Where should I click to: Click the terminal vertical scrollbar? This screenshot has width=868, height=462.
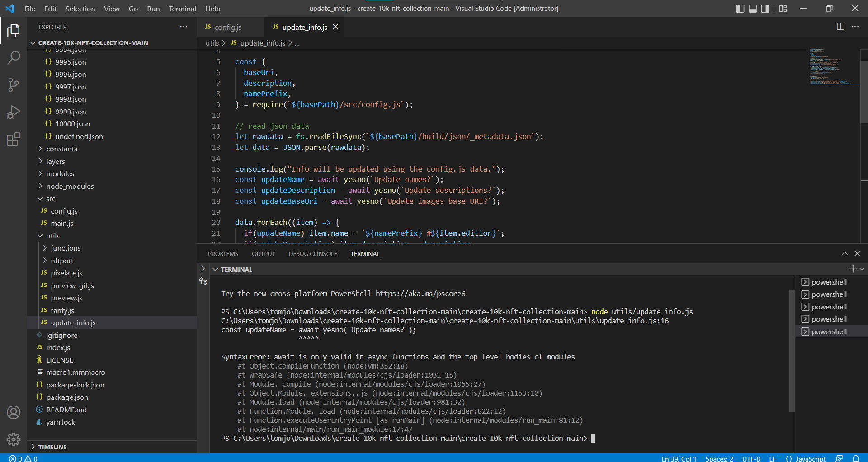tap(792, 350)
